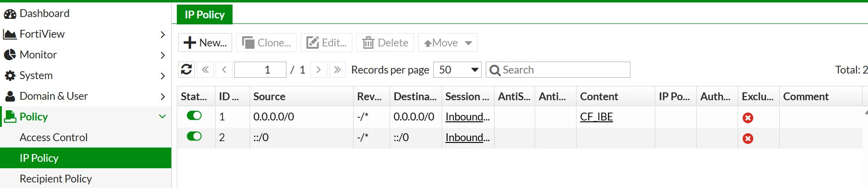Click the Content column header
The height and width of the screenshot is (188, 868).
tap(615, 97)
